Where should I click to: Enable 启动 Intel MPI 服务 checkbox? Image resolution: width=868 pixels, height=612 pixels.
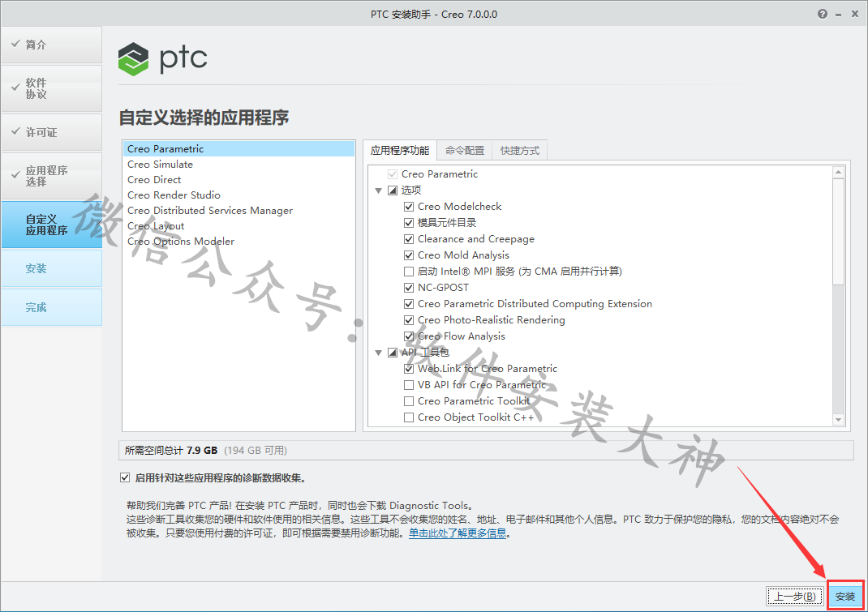tap(409, 272)
